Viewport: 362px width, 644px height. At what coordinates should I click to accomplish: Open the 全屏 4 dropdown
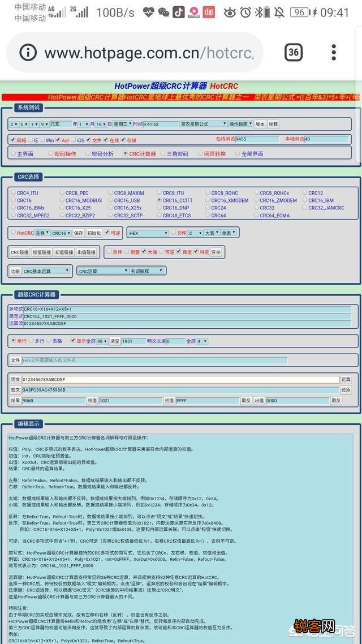tap(202, 341)
